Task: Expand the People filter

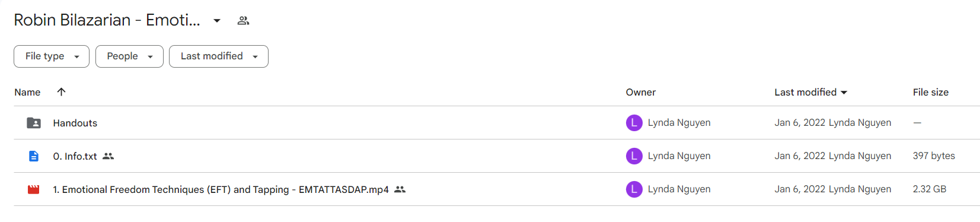Action: 129,56
